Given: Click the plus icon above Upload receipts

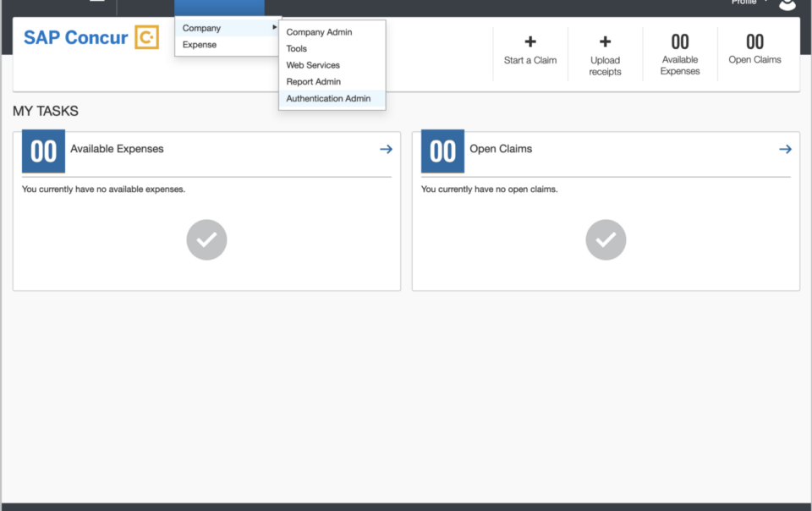Looking at the screenshot, I should click(605, 41).
